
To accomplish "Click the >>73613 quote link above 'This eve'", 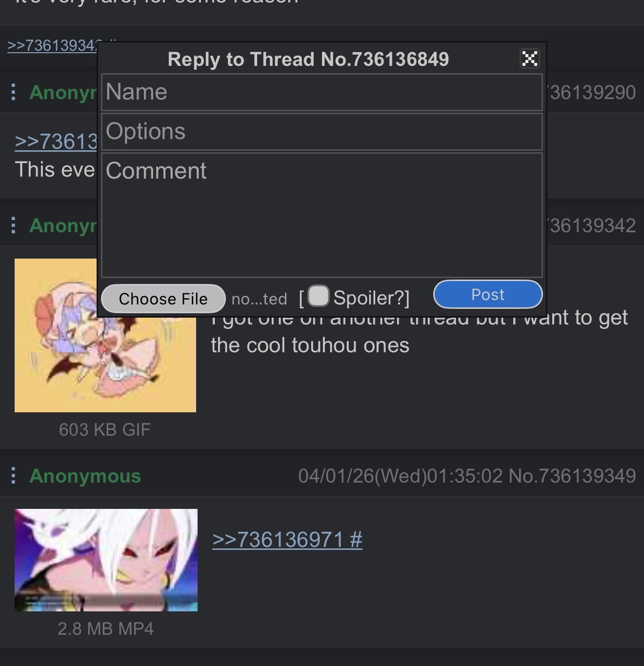I will [56, 141].
